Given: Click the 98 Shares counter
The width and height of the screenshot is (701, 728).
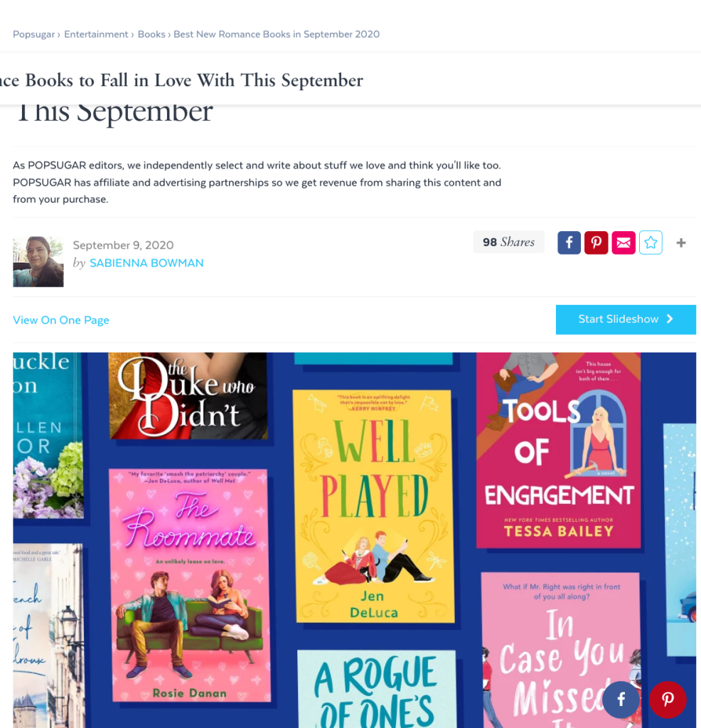Looking at the screenshot, I should click(508, 242).
